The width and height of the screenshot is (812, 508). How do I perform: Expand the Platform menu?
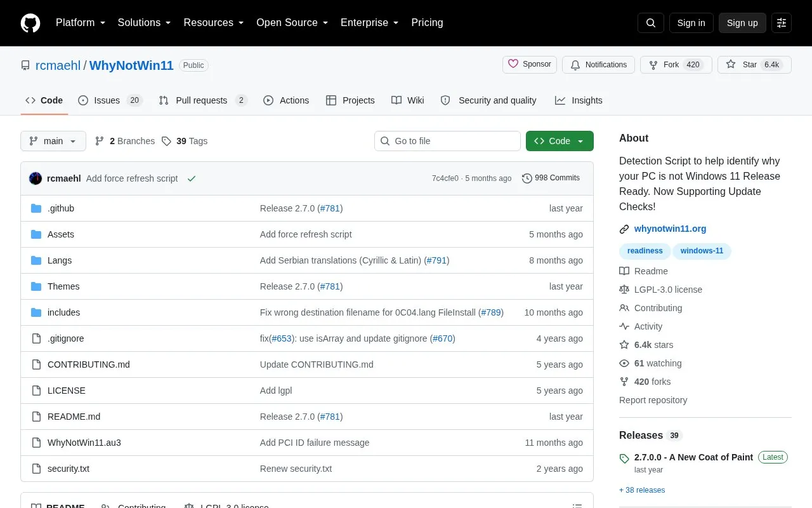(x=81, y=23)
